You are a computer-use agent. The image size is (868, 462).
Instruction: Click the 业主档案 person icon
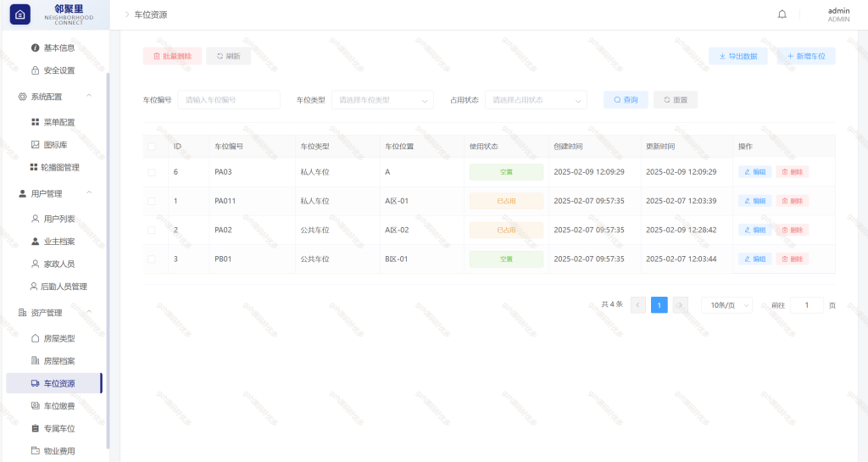[35, 242]
